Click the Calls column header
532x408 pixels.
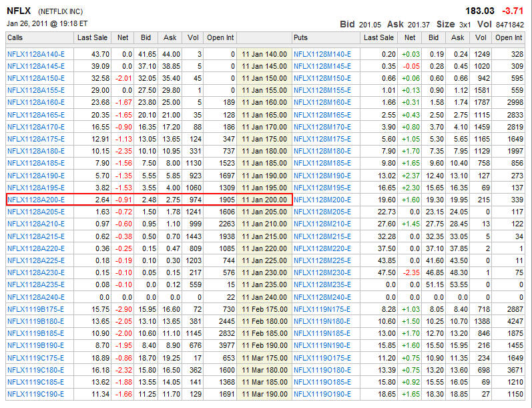coord(15,38)
